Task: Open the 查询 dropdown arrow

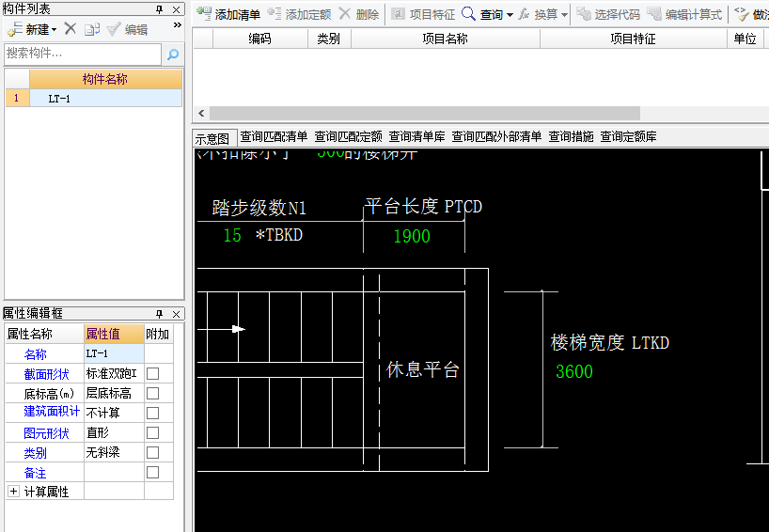Action: pyautogui.click(x=510, y=15)
